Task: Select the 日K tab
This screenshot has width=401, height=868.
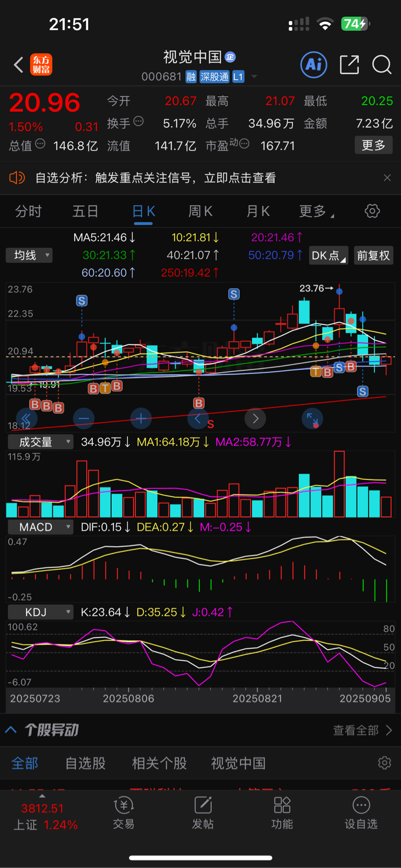Action: pyautogui.click(x=144, y=212)
